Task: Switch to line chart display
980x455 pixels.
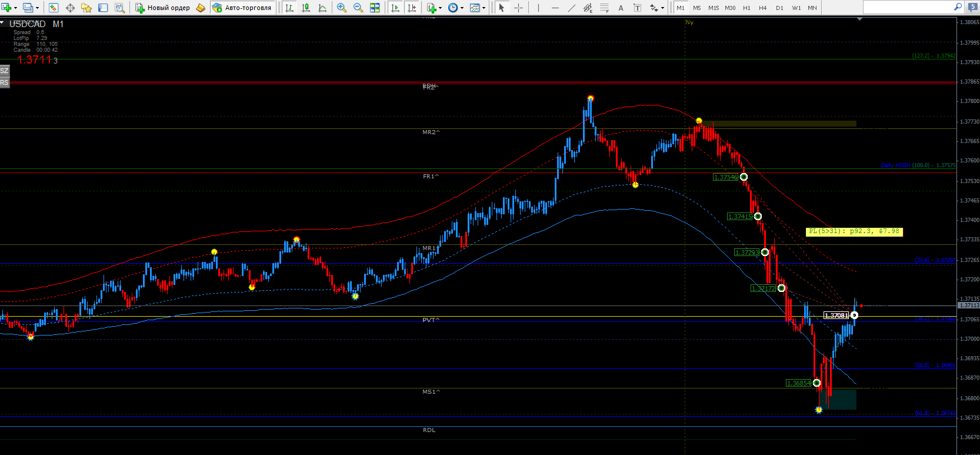Action: pyautogui.click(x=322, y=8)
